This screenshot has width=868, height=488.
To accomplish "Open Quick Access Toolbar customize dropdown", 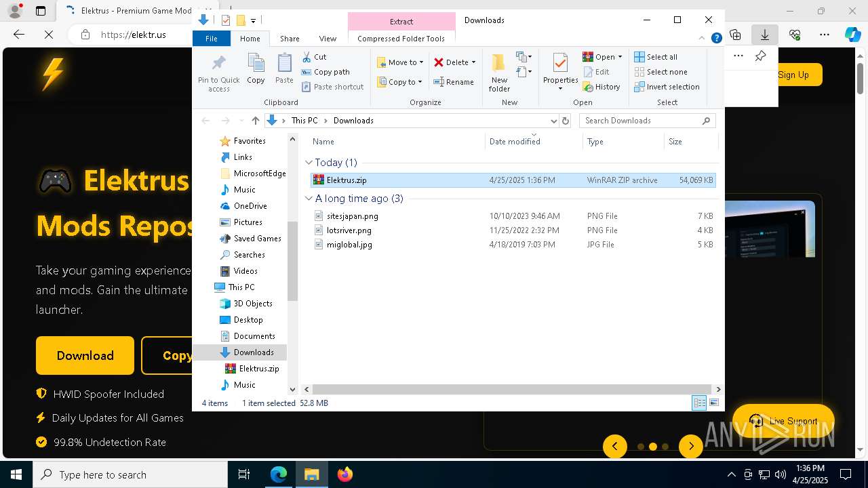I will coord(253,20).
